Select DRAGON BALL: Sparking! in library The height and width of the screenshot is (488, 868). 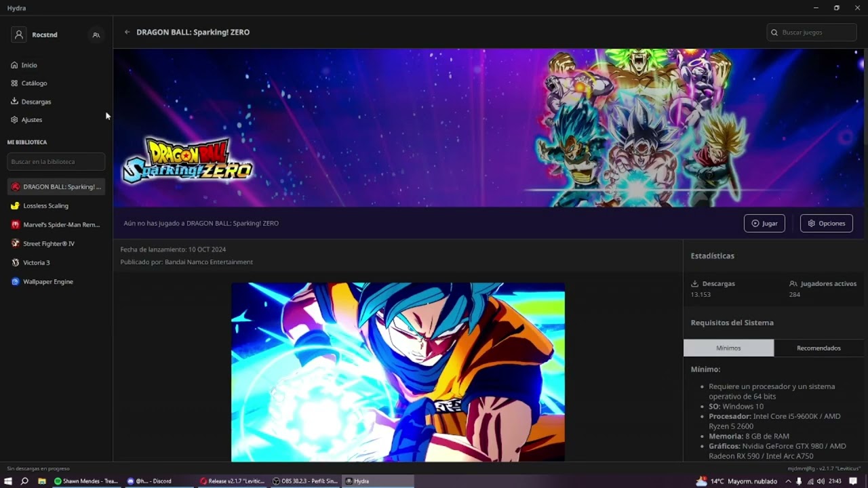pyautogui.click(x=56, y=186)
